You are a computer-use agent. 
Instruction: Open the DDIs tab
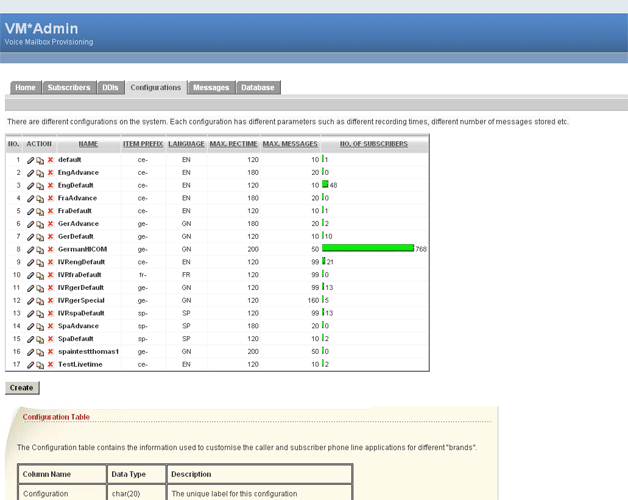[x=110, y=88]
